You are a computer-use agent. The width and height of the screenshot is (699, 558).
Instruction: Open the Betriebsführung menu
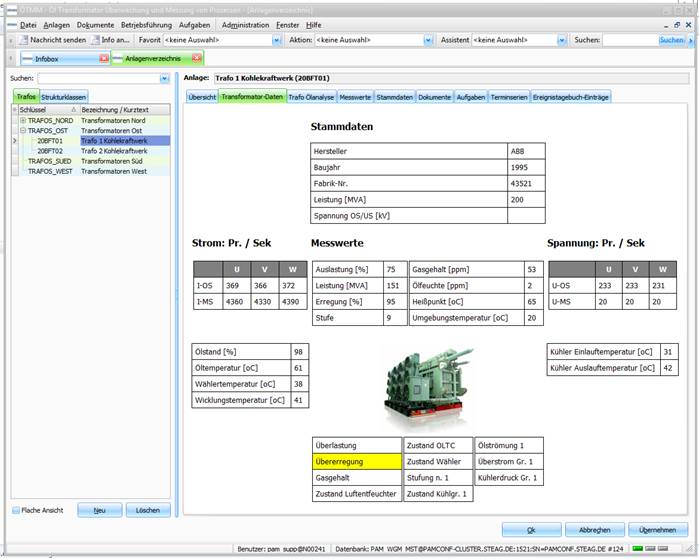[146, 25]
